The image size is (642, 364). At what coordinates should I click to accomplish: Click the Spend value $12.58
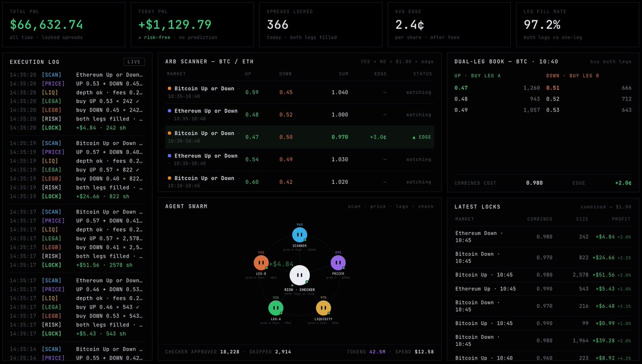pyautogui.click(x=424, y=352)
